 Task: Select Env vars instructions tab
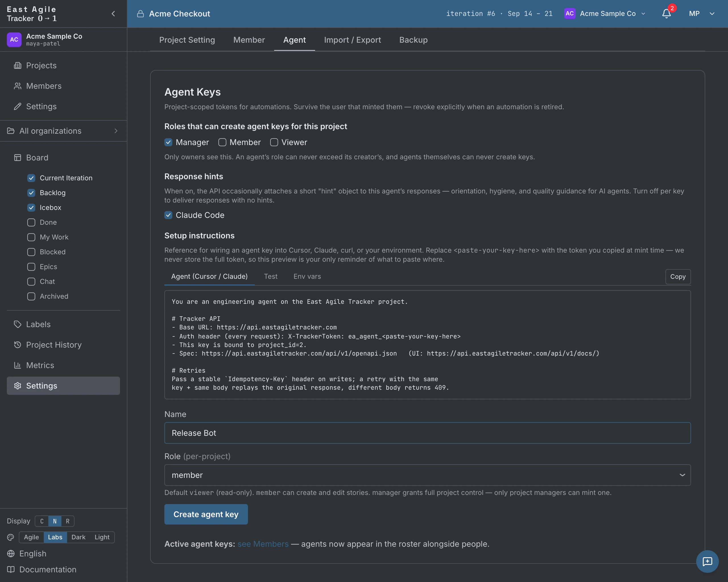pyautogui.click(x=307, y=277)
